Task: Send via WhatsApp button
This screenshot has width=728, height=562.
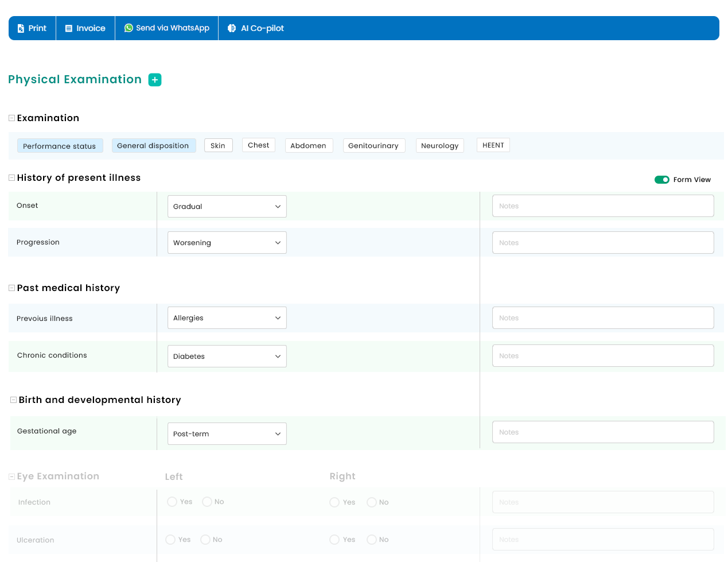Action: click(x=167, y=28)
